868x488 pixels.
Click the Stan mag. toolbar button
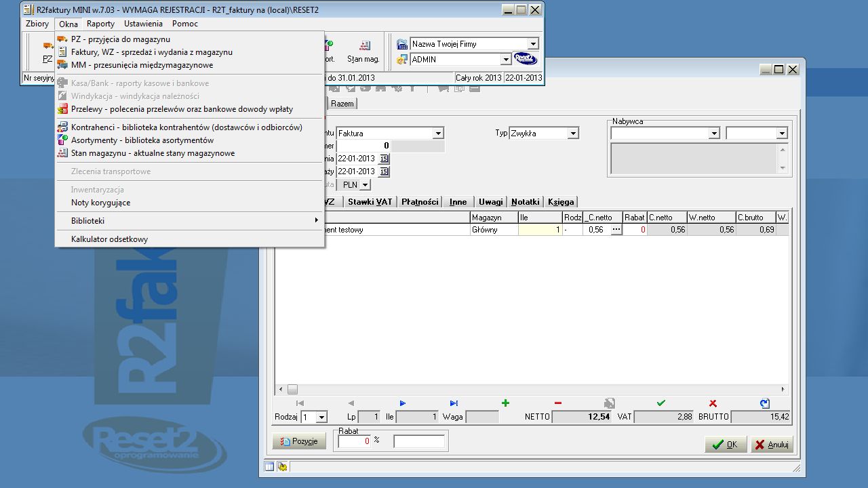coord(363,52)
